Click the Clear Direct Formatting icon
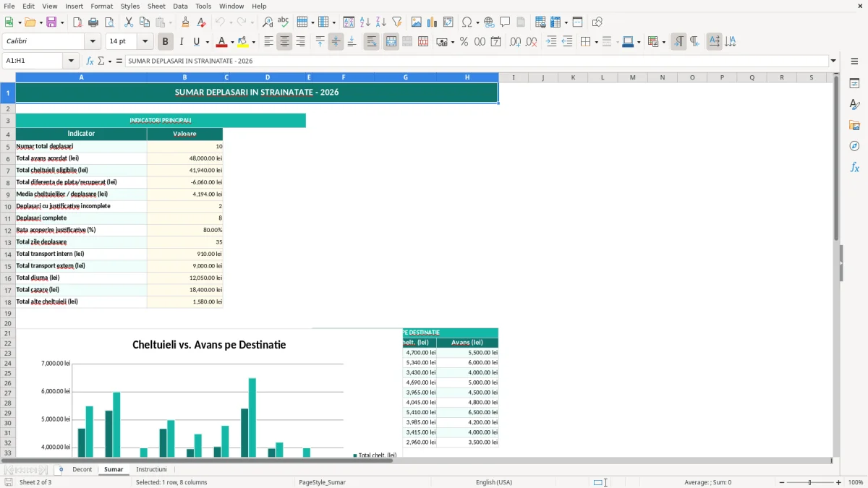Viewport: 868px width, 488px height. (202, 22)
